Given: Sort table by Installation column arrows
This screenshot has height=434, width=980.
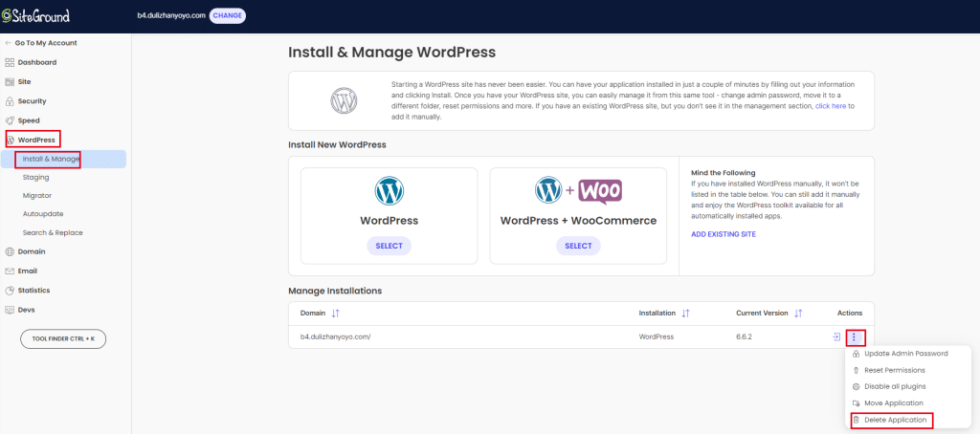Looking at the screenshot, I should tap(685, 313).
